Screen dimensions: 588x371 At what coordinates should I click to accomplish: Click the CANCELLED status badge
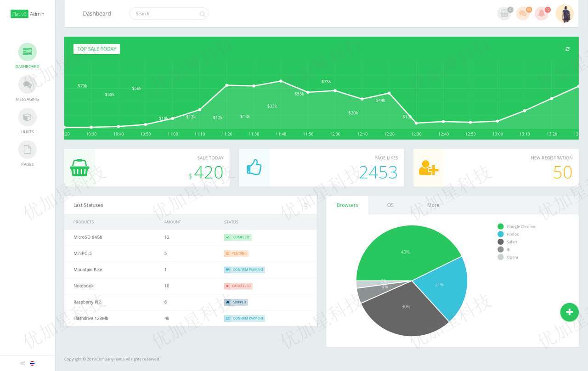coord(238,286)
